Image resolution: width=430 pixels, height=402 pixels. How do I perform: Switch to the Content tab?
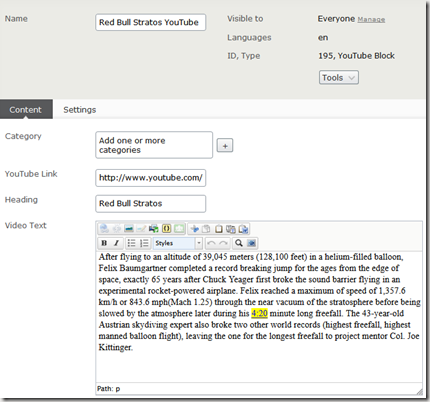click(26, 109)
